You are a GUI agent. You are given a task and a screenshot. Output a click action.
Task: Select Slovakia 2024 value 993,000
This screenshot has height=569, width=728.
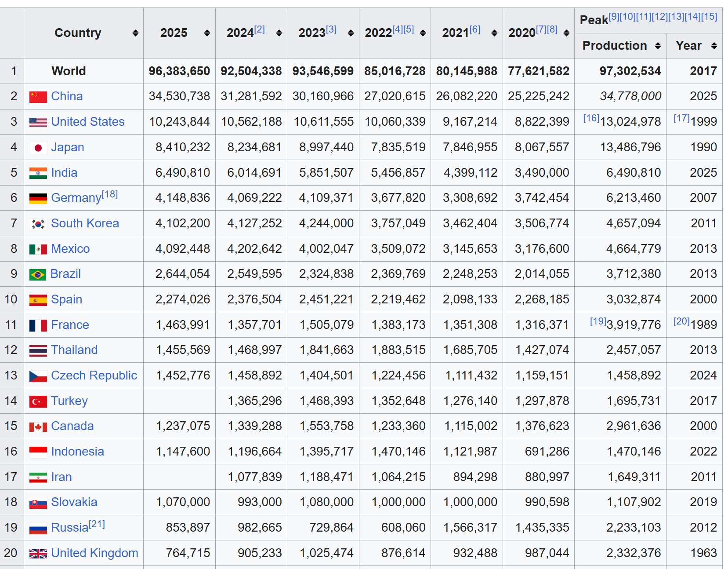pyautogui.click(x=260, y=502)
